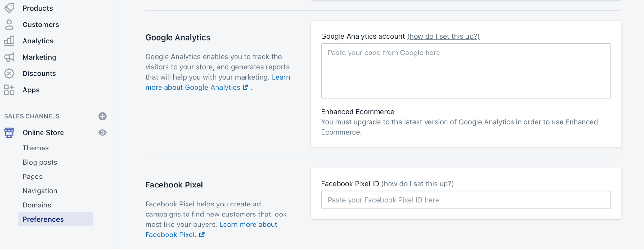The height and width of the screenshot is (249, 644).
Task: Click the Apps grid icon
Action: point(9,90)
